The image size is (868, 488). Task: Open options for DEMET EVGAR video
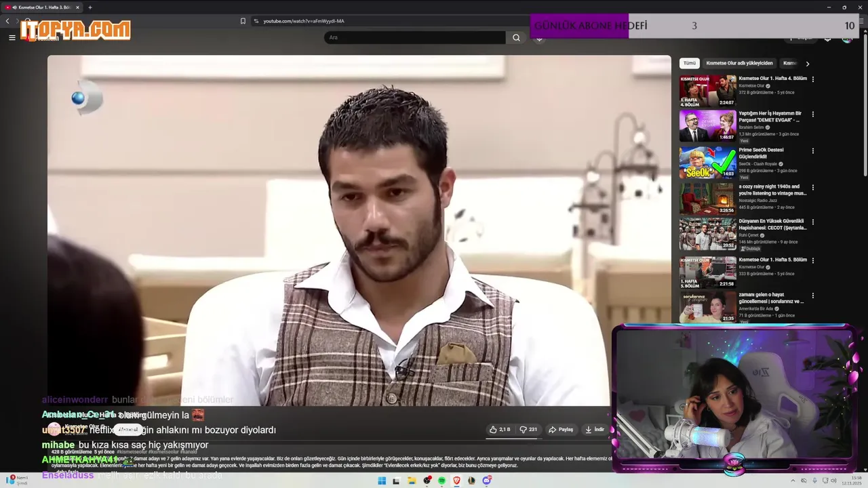click(813, 114)
